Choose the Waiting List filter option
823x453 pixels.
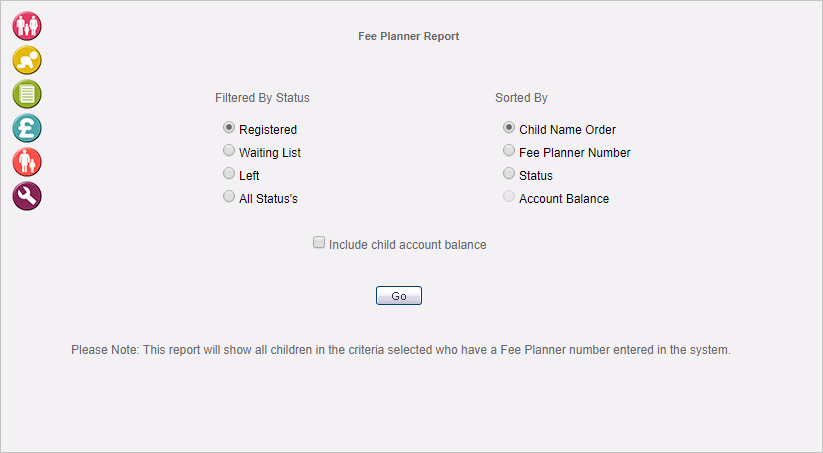click(229, 151)
